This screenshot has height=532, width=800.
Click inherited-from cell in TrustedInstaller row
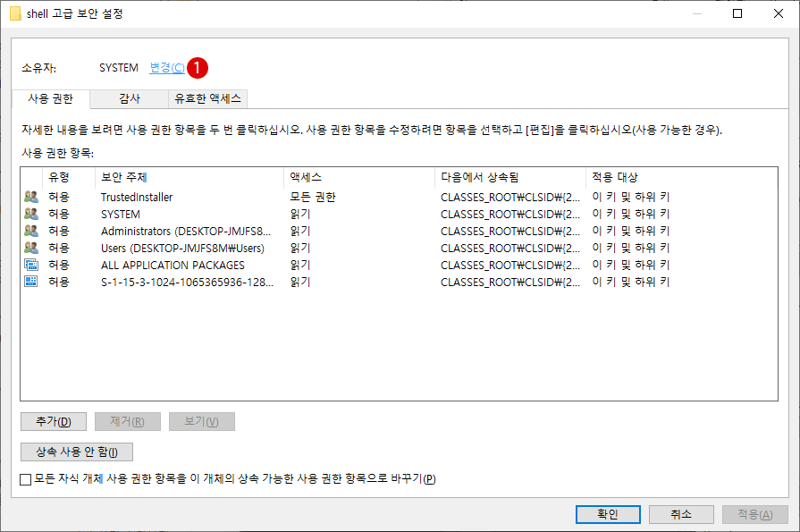click(510, 197)
